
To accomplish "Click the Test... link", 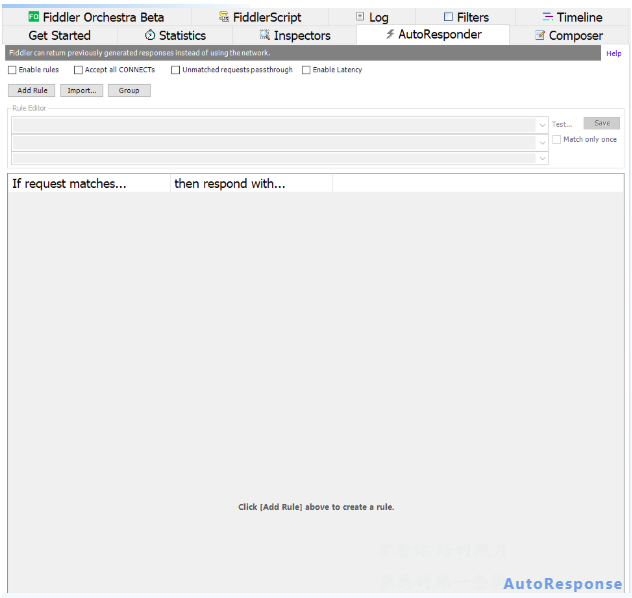I will pos(562,125).
